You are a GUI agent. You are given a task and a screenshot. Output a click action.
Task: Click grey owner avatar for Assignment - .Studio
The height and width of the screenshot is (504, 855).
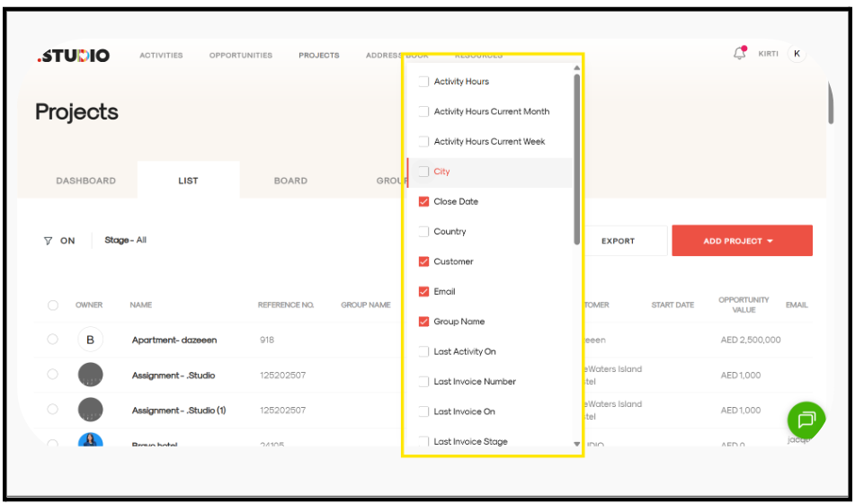coord(90,375)
